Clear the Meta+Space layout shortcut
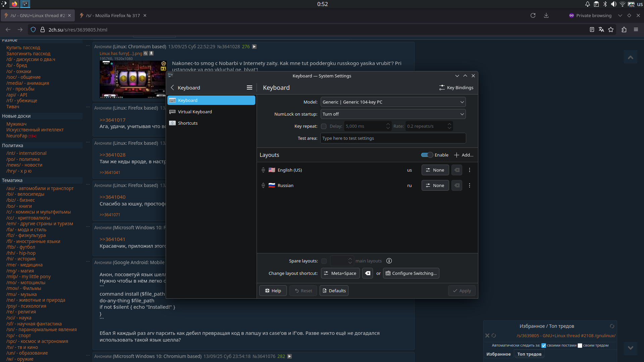Image resolution: width=644 pixels, height=362 pixels. tap(368, 273)
